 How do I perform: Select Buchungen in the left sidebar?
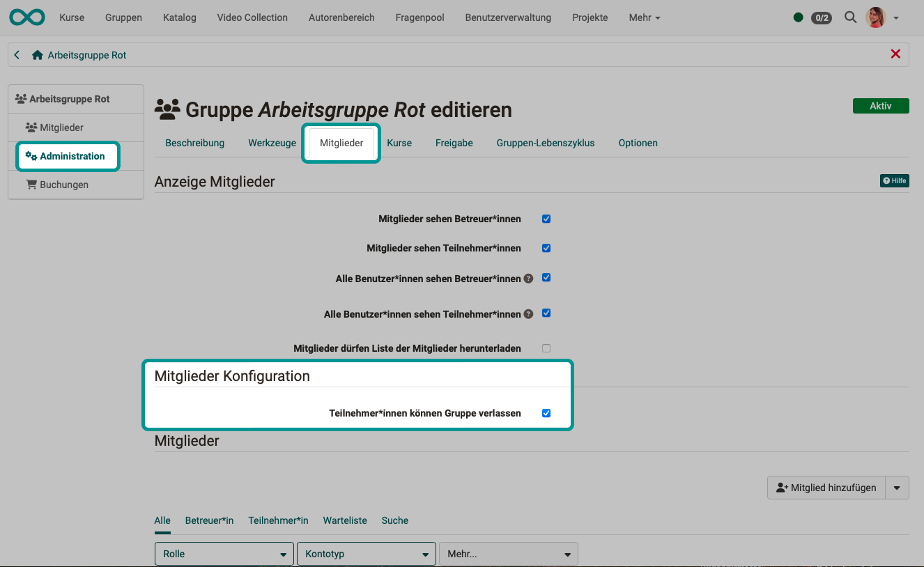tap(64, 185)
